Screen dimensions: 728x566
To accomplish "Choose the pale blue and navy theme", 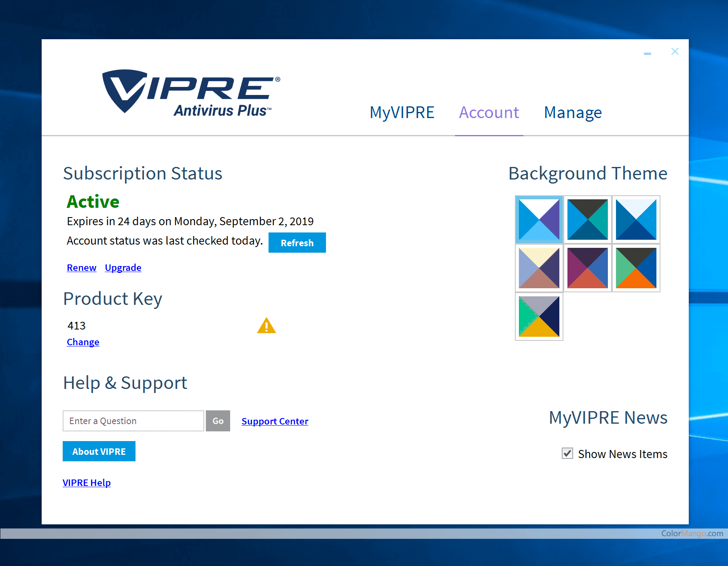I will [x=636, y=220].
